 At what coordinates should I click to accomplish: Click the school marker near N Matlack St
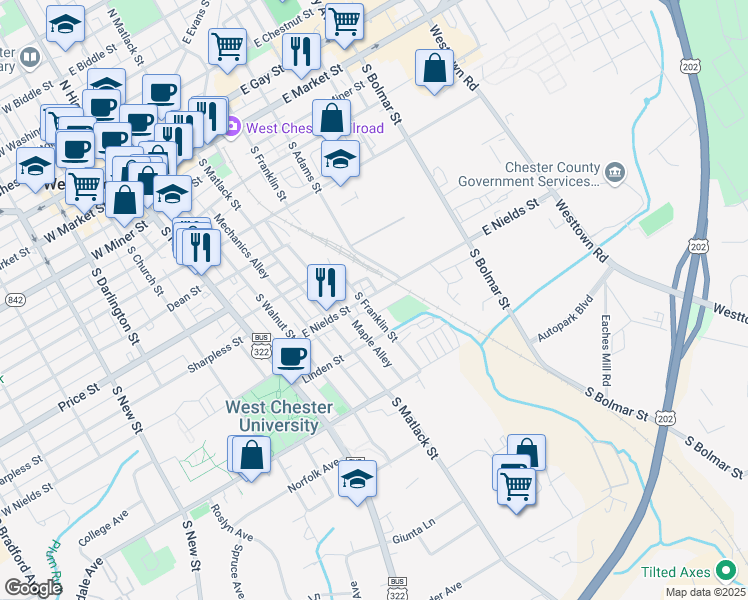(x=65, y=26)
